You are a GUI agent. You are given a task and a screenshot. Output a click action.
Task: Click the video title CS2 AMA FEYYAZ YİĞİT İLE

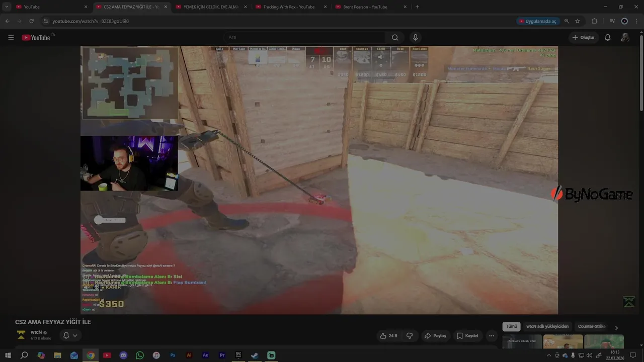coord(53,322)
